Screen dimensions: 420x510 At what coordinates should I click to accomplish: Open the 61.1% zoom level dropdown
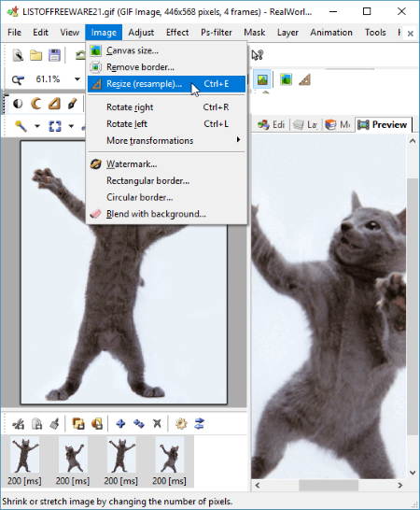click(77, 79)
